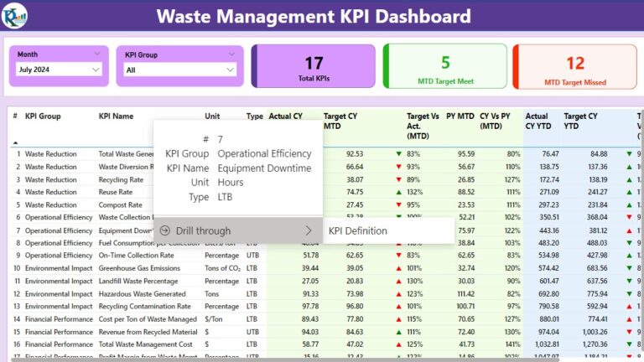The height and width of the screenshot is (362, 644).
Task: Select the Landfill Waste Percentage row name
Action: (138, 282)
